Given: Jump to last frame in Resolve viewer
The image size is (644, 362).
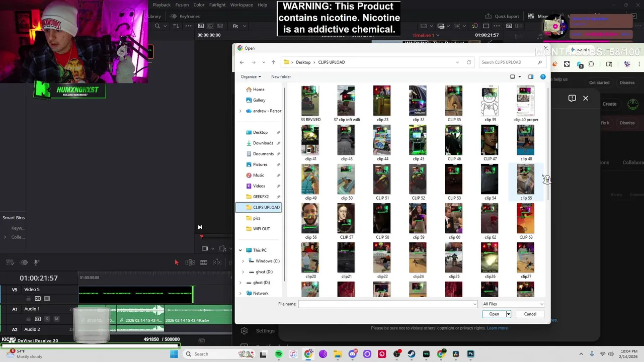Looking at the screenshot, I should pos(200,227).
